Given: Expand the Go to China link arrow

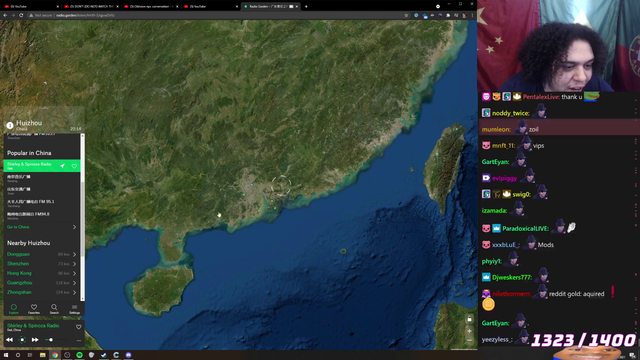Looking at the screenshot, I should coord(74,227).
